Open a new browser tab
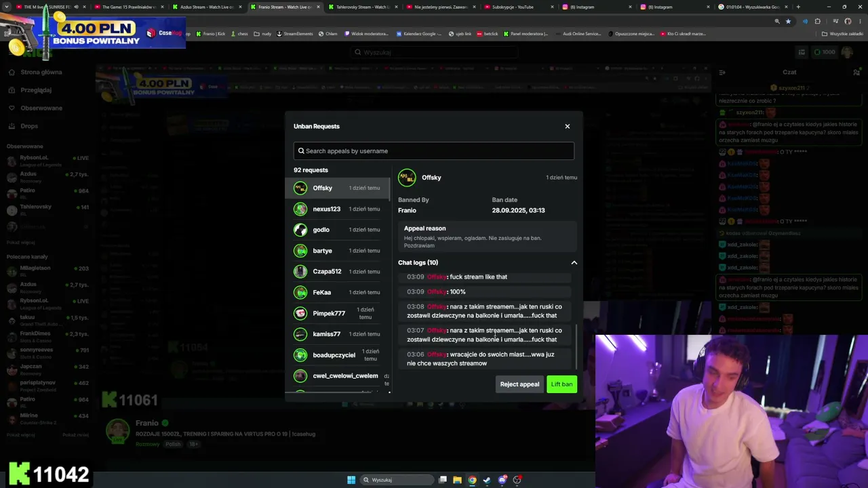 [798, 7]
